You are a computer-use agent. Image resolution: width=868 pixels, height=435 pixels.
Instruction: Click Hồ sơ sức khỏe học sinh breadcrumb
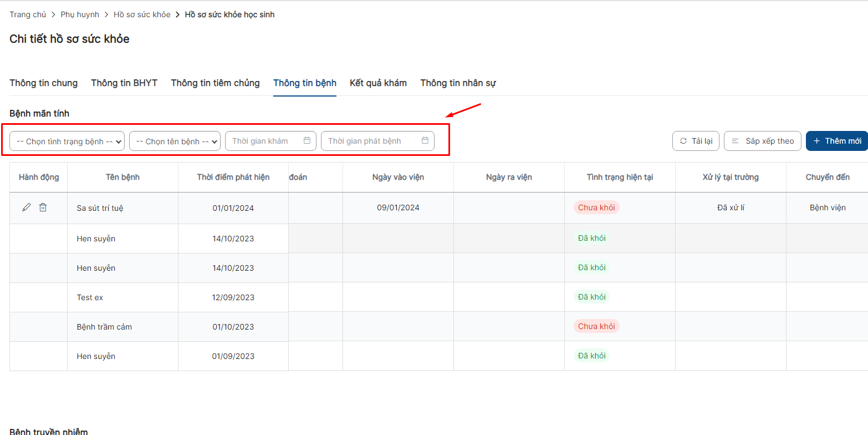[229, 15]
